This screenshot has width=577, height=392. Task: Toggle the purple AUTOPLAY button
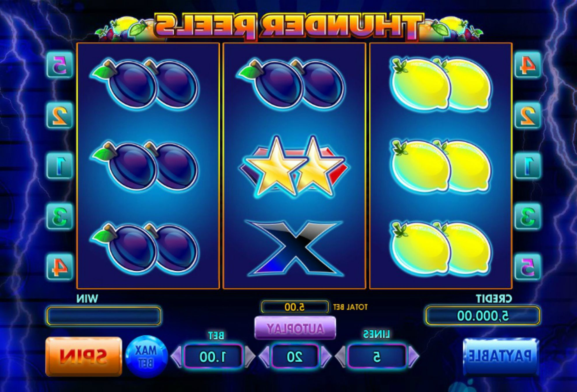pos(295,328)
